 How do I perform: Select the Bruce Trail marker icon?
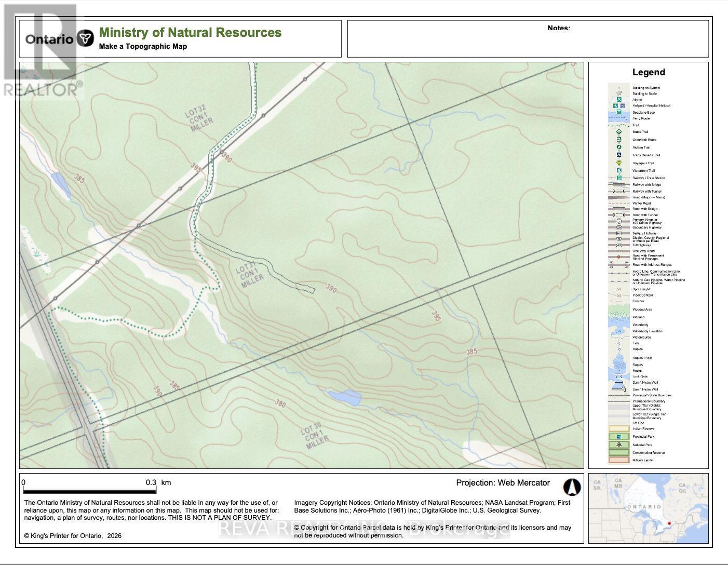619,132
